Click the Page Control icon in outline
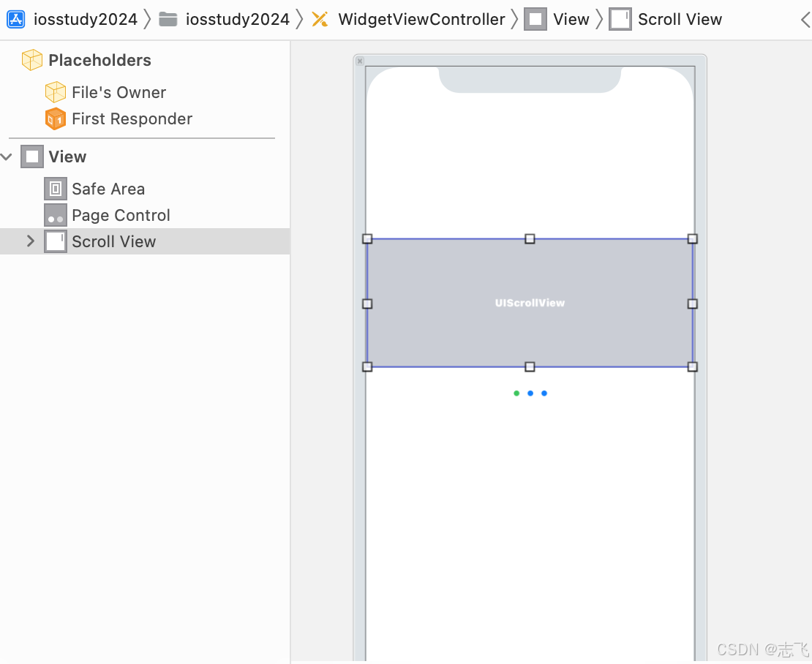The height and width of the screenshot is (664, 812). click(x=56, y=215)
